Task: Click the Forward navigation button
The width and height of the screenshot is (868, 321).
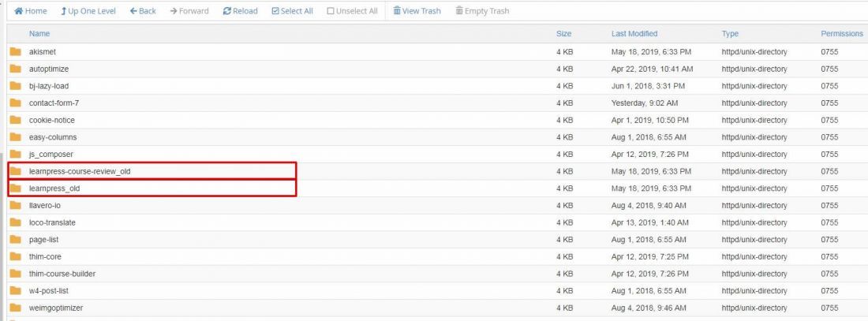Action: [189, 11]
